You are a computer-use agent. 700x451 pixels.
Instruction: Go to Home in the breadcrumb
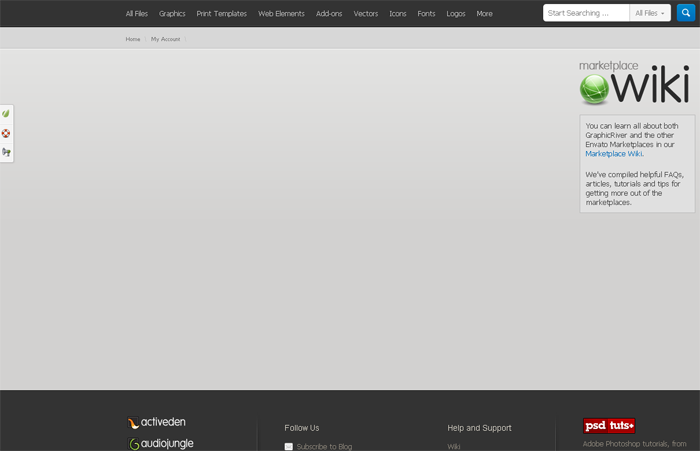click(133, 39)
